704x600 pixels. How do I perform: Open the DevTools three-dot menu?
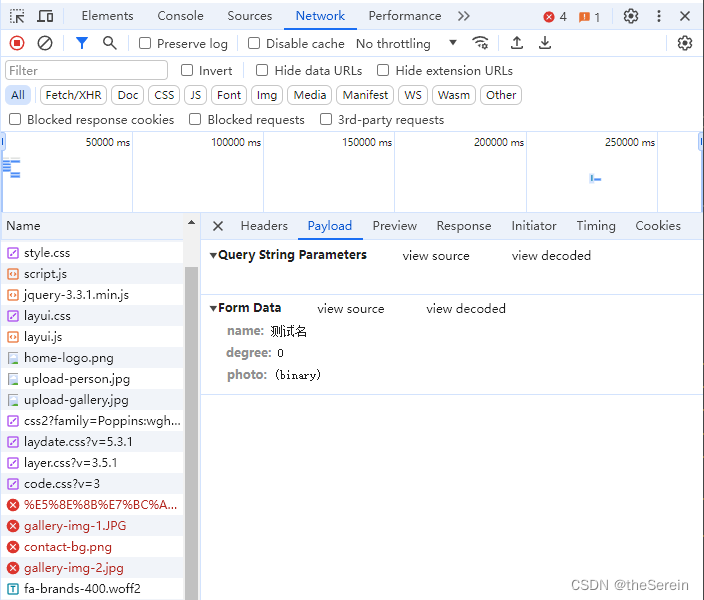point(659,17)
